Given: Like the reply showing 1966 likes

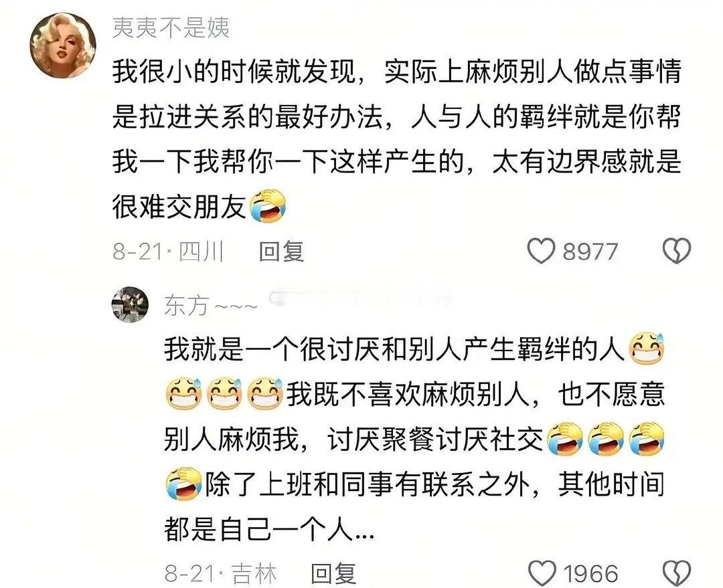Looking at the screenshot, I should [x=541, y=574].
